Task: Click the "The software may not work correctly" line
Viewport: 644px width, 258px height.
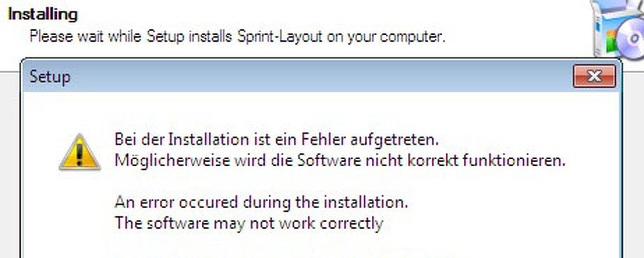Action: point(249,222)
